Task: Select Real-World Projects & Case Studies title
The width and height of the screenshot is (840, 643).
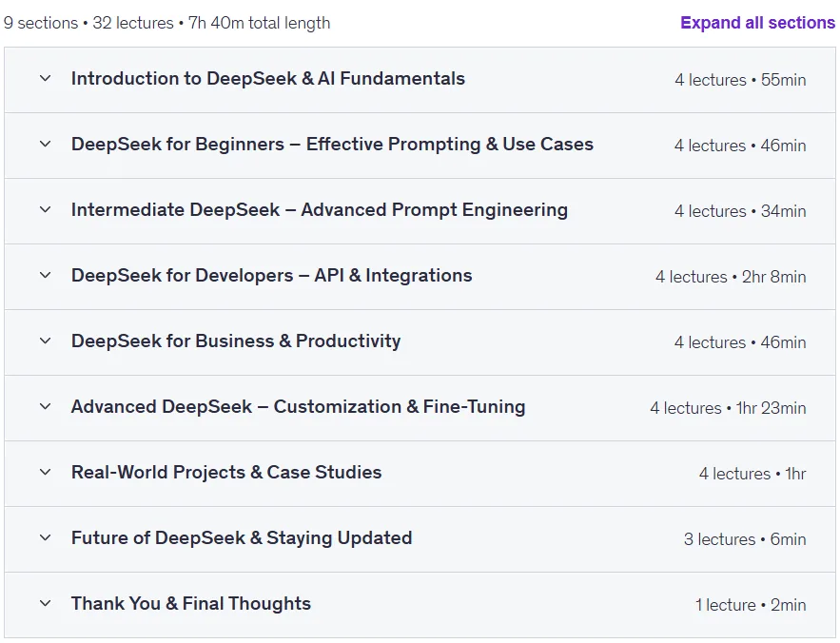Action: click(226, 473)
